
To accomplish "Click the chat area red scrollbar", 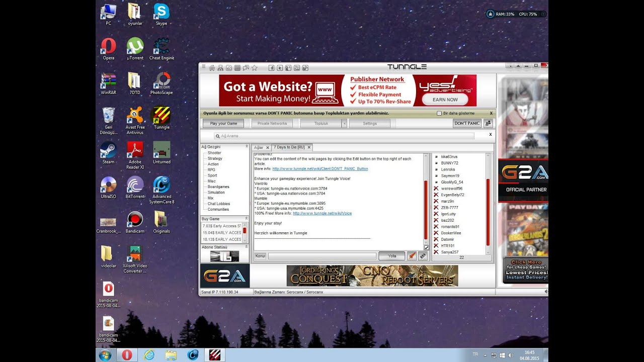I will tap(426, 210).
